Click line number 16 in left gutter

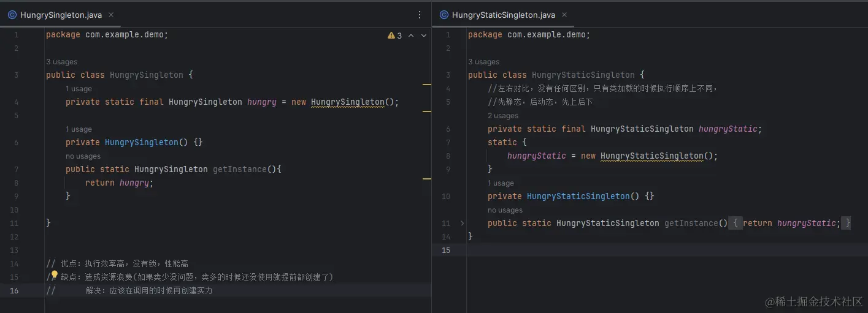(x=14, y=290)
